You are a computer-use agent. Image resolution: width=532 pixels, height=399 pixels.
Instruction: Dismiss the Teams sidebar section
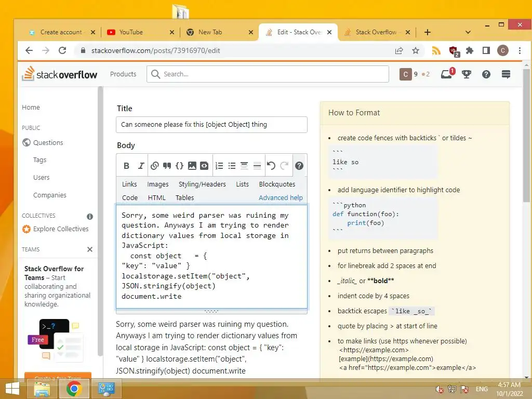90,249
